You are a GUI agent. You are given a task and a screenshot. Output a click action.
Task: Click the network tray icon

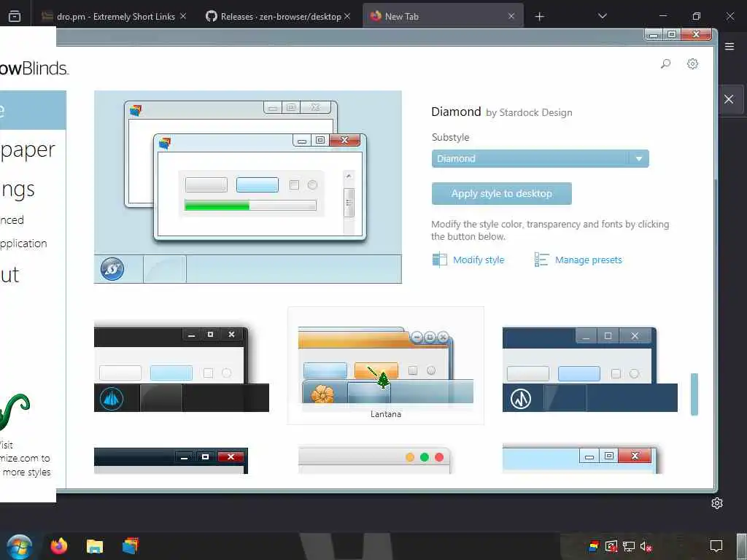629,546
